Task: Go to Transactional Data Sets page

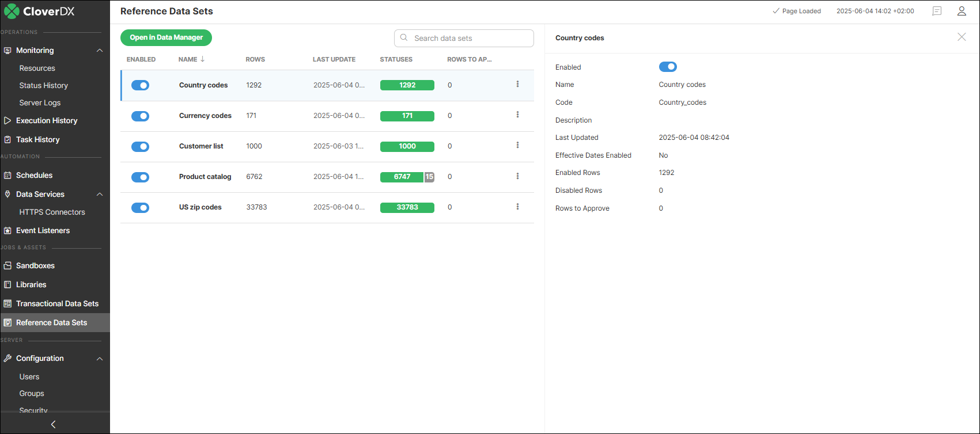Action: (x=57, y=303)
